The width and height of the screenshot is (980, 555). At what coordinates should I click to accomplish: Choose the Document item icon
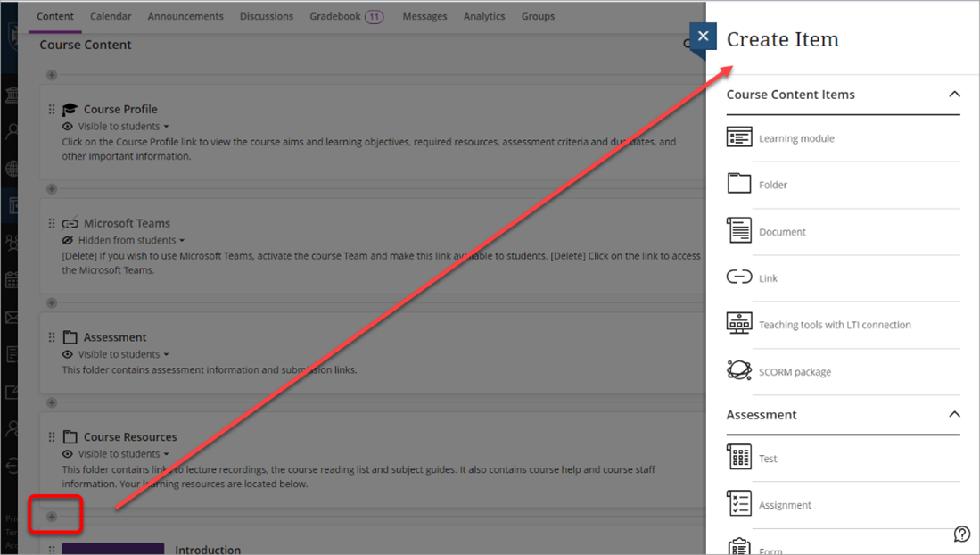[x=739, y=230]
